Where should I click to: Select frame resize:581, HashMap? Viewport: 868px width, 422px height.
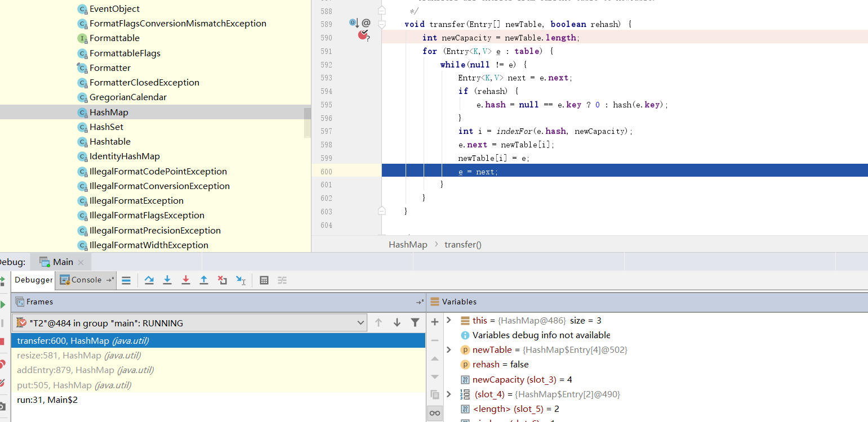[218, 355]
